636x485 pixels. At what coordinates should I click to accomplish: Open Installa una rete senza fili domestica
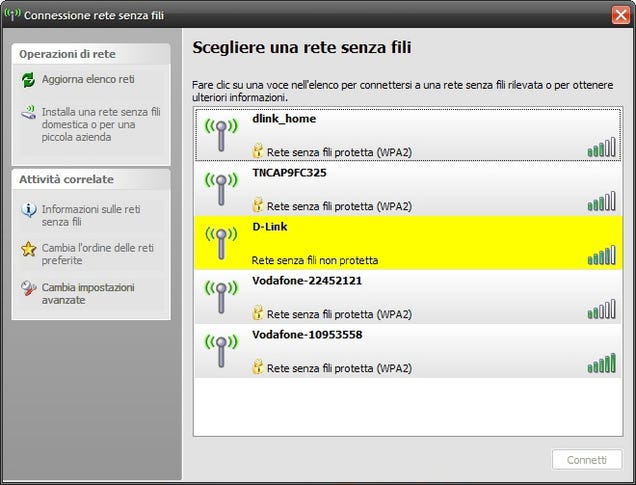coord(101,124)
